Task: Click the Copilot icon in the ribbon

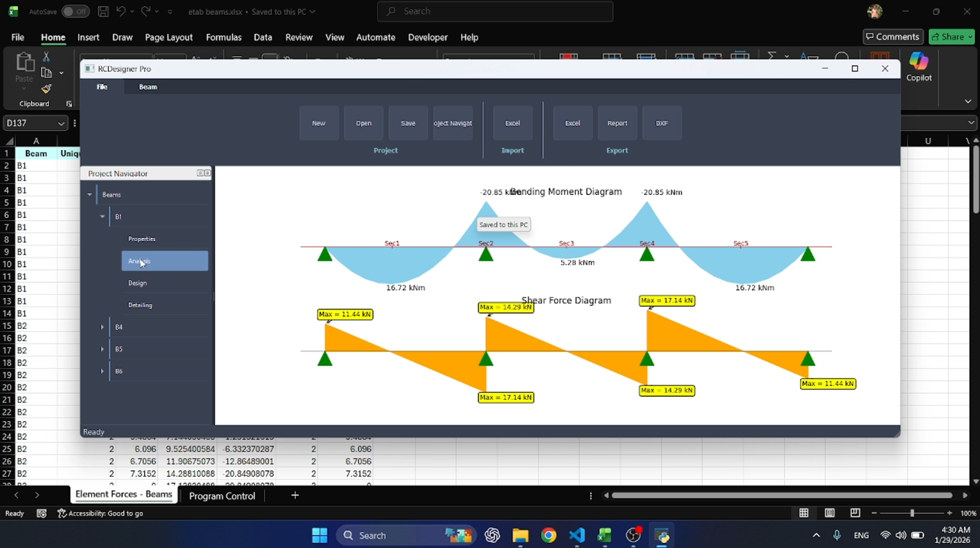Action: coord(919,66)
